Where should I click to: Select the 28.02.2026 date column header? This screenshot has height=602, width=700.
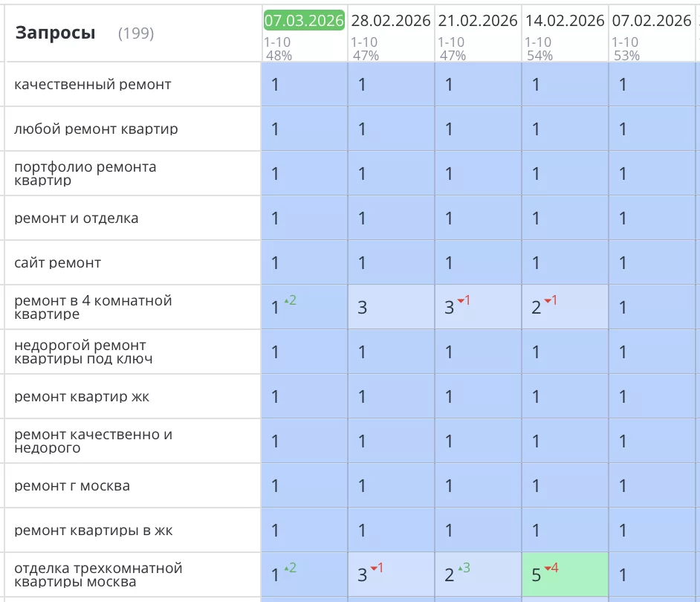tap(391, 20)
